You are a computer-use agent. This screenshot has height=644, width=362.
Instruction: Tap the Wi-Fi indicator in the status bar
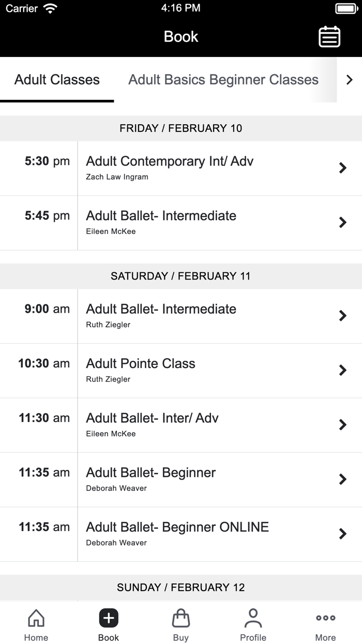(x=50, y=8)
